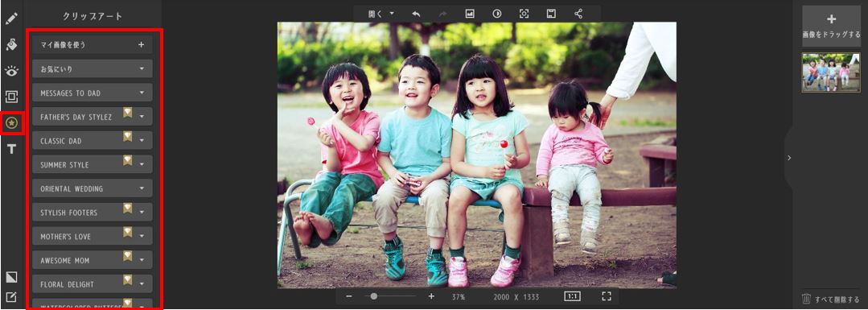This screenshot has width=868, height=310.
Task: Expand the お気に入り category arrow
Action: tap(142, 68)
